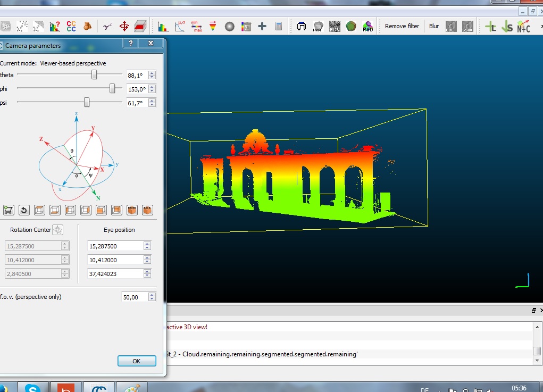
Task: Click Remove filter in the toolbar
Action: click(x=402, y=26)
